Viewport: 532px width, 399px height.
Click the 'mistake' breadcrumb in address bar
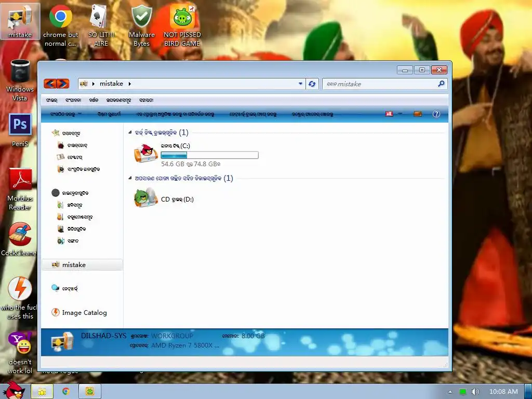111,84
